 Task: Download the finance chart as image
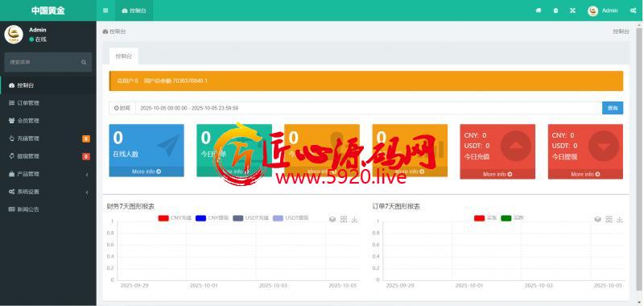[354, 219]
